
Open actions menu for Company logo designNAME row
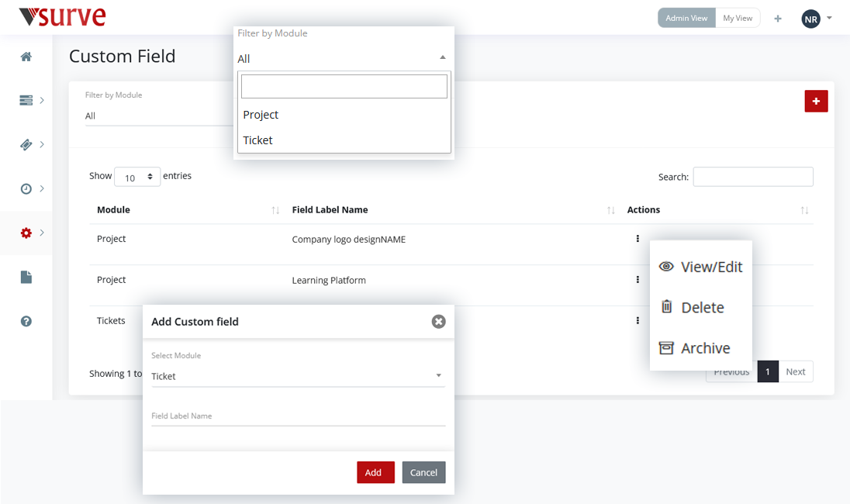(637, 239)
